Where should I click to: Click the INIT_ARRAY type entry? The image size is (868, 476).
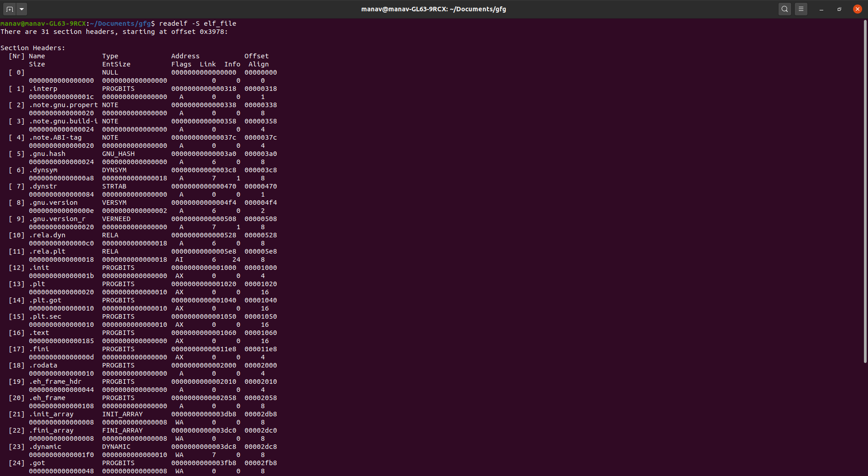[123, 414]
